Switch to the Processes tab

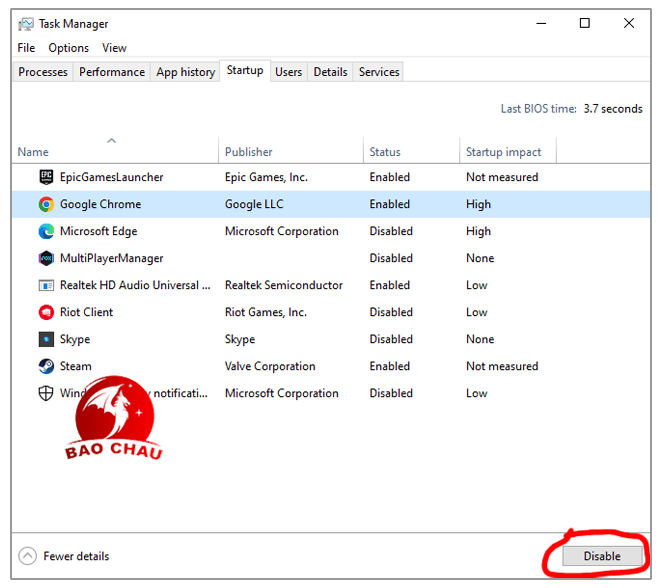pyautogui.click(x=43, y=72)
